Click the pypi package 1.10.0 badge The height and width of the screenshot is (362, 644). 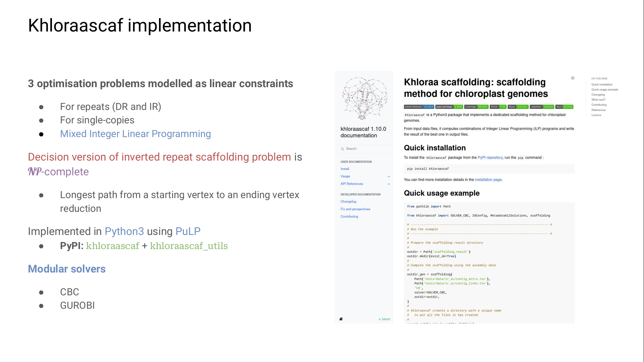pyautogui.click(x=449, y=107)
